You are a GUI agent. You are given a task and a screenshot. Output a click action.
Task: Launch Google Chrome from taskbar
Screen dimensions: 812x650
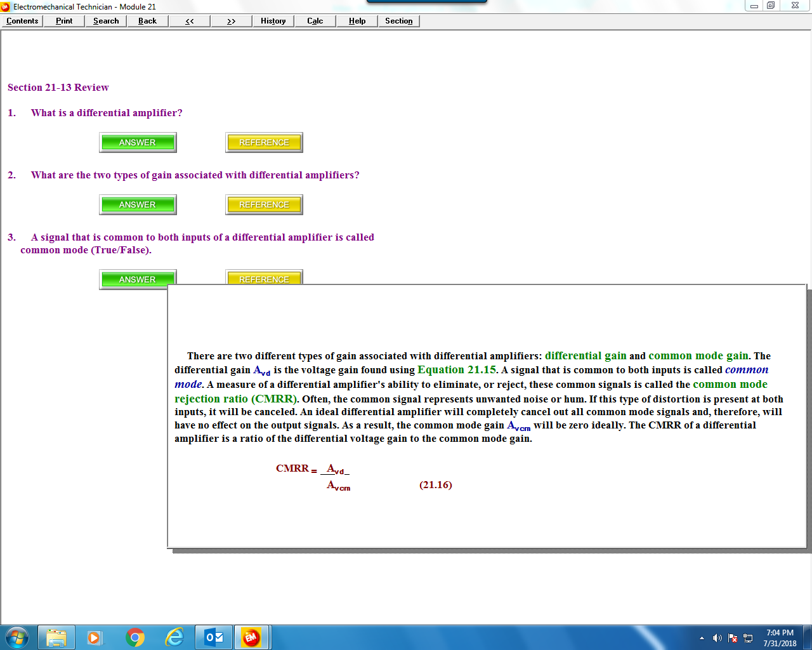(134, 637)
